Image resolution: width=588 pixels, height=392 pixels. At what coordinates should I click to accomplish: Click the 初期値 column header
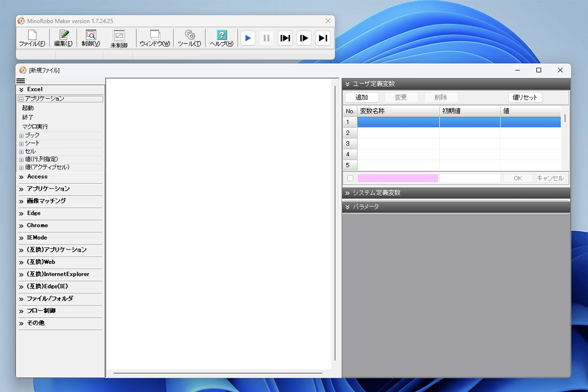tap(470, 112)
